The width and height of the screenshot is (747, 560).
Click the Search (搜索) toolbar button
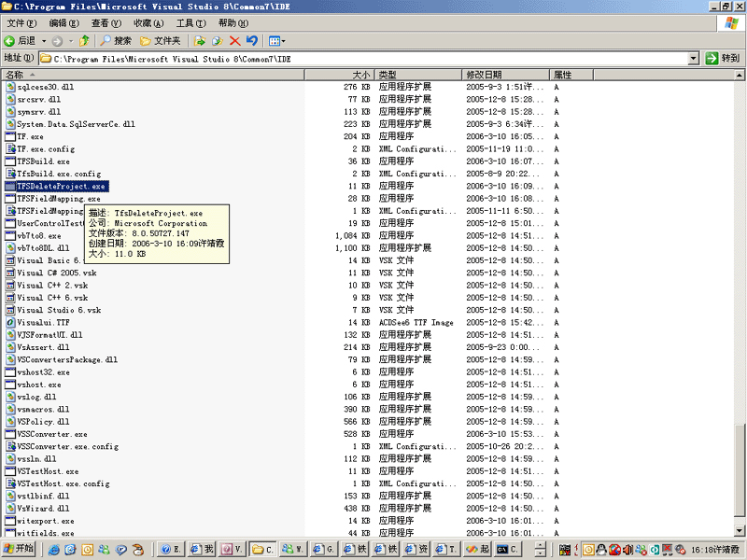click(x=115, y=41)
